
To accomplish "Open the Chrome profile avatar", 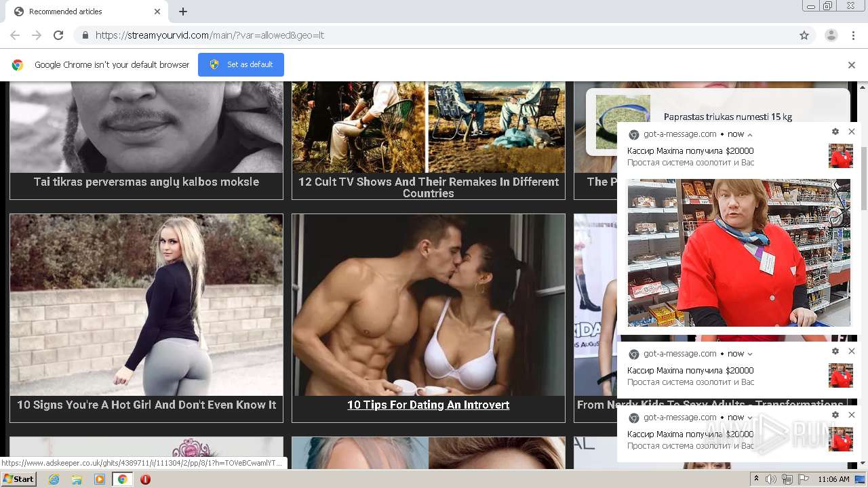I will [831, 35].
